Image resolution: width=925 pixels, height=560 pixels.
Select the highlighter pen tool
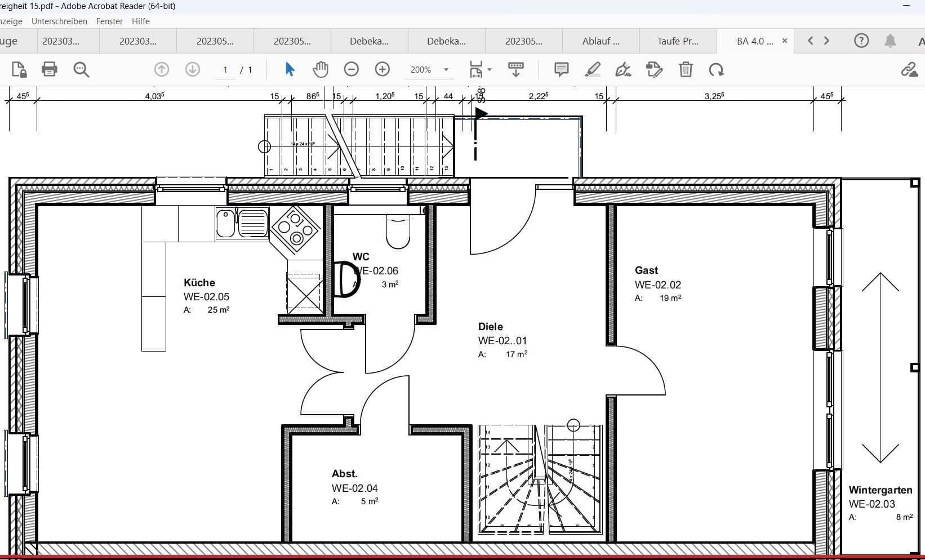tap(592, 69)
